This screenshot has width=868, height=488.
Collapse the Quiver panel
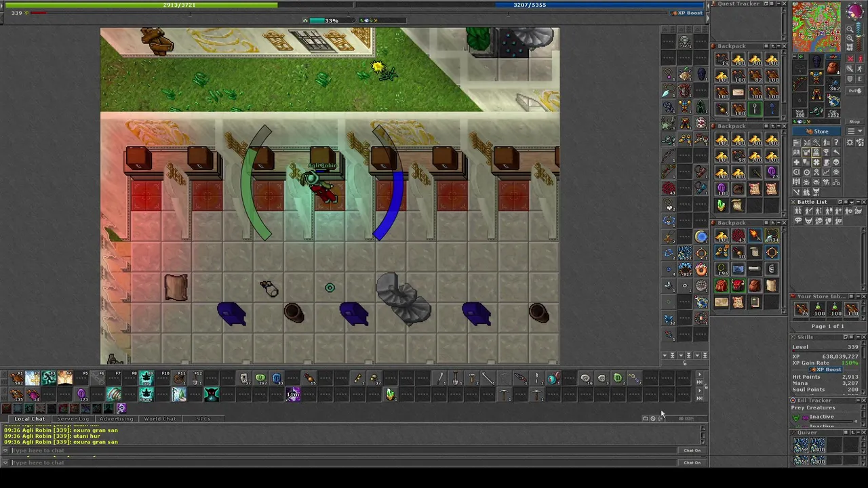point(858,432)
